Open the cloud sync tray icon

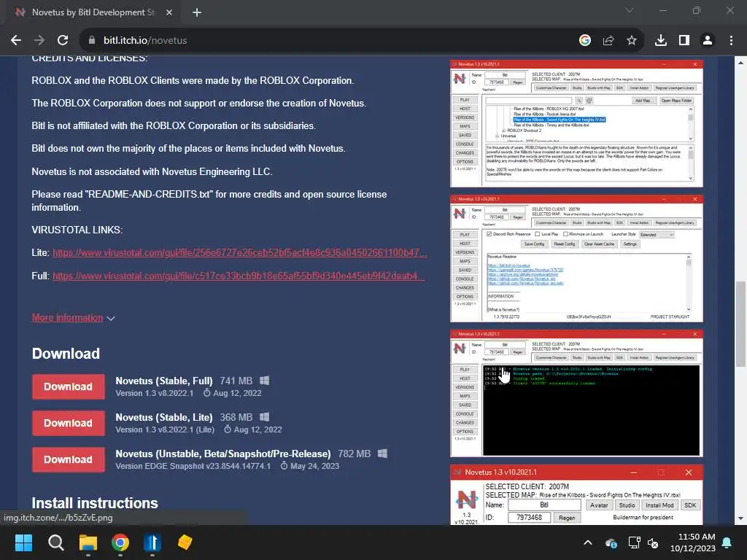coord(611,542)
